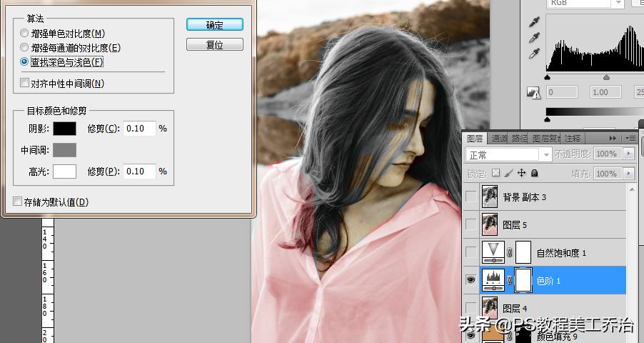Check 存储为默认值 checkbox
Viewport: 644px width, 343px height.
click(x=17, y=202)
